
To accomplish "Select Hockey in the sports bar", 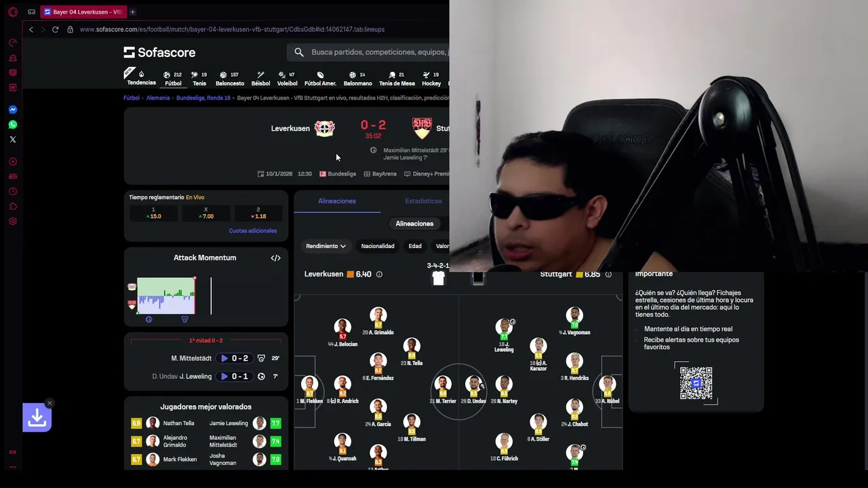I will (431, 79).
